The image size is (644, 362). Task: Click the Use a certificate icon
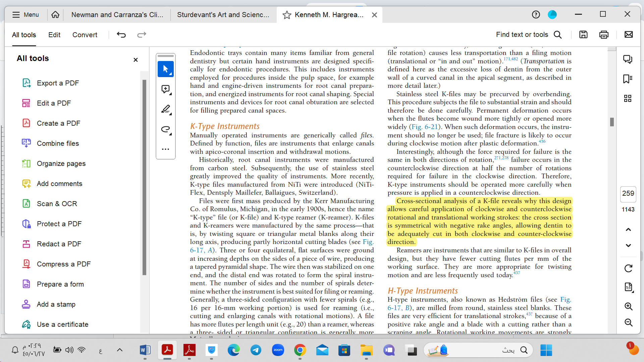26,324
